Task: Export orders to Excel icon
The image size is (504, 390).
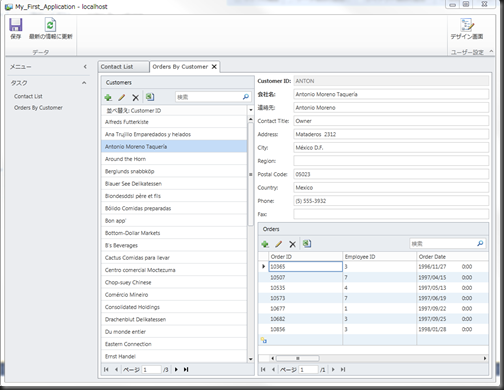Action: point(307,244)
